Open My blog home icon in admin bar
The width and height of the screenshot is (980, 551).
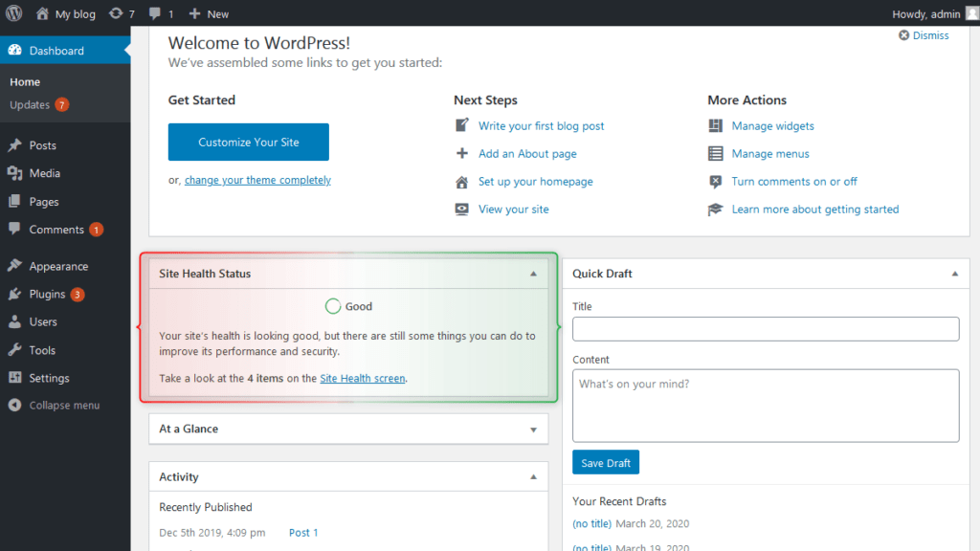pos(42,13)
